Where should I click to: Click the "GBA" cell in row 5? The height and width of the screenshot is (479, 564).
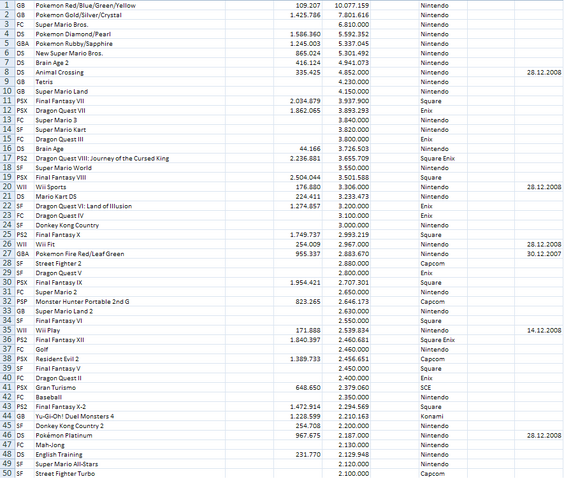pos(23,44)
